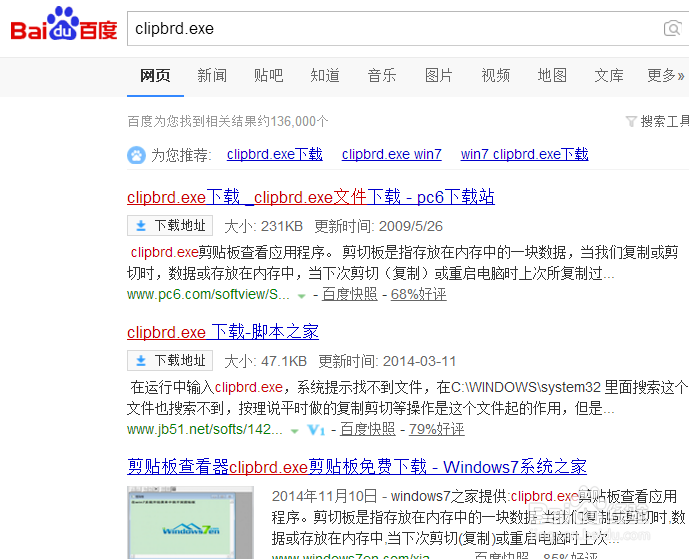Open 百度快照 for pc6 result
Screen dimensions: 689x559
click(349, 294)
